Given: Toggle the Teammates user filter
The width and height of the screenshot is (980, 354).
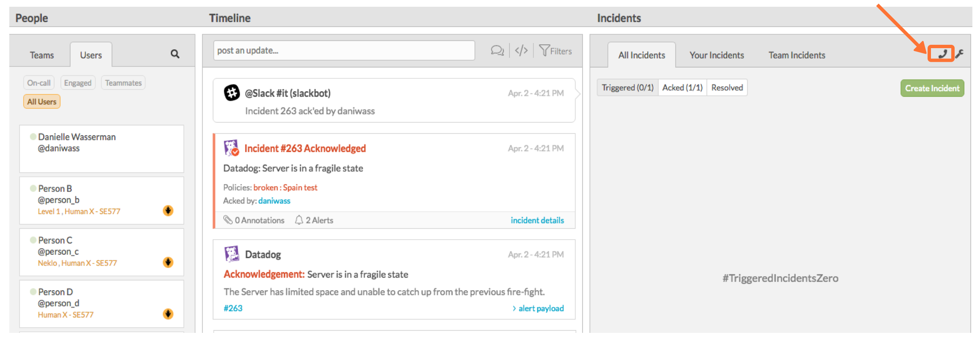Looking at the screenshot, I should click(x=123, y=83).
